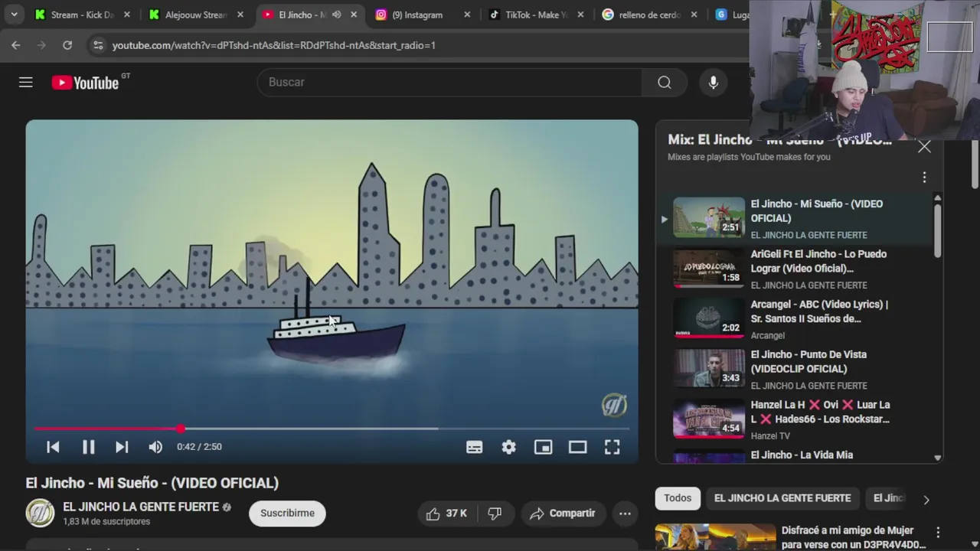
Task: Click the page vertical scrollbar
Action: (x=975, y=165)
